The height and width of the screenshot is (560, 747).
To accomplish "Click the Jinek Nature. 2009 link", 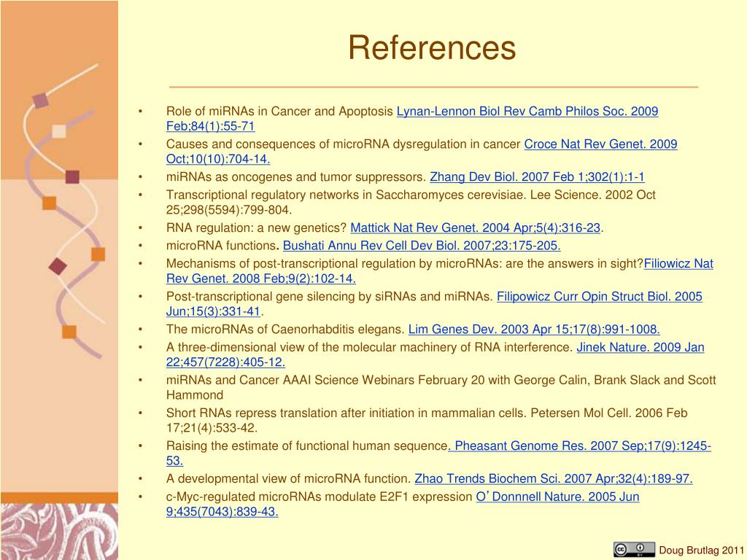I will pos(640,348).
